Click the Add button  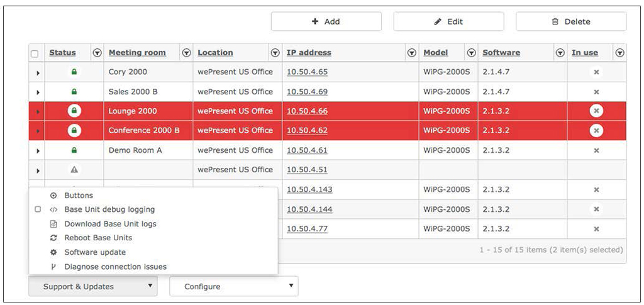(326, 21)
